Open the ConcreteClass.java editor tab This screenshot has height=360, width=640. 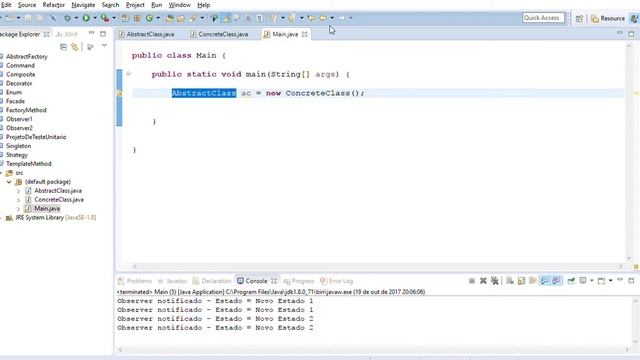[x=219, y=34]
